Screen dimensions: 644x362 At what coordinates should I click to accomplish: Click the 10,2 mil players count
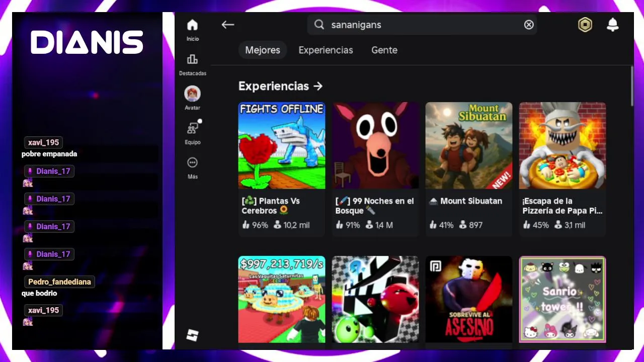tap(291, 225)
